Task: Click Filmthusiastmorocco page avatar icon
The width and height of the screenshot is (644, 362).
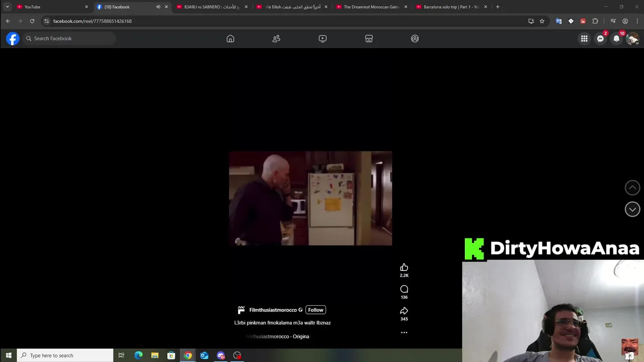Action: (x=242, y=310)
